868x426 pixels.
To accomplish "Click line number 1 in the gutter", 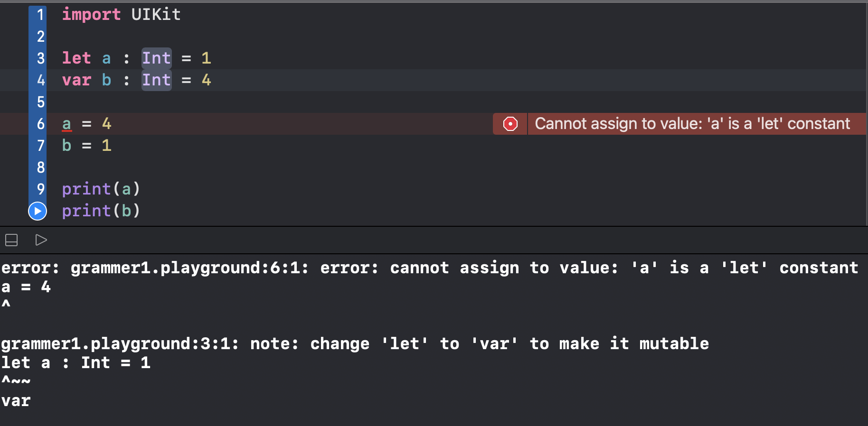I will pos(40,15).
